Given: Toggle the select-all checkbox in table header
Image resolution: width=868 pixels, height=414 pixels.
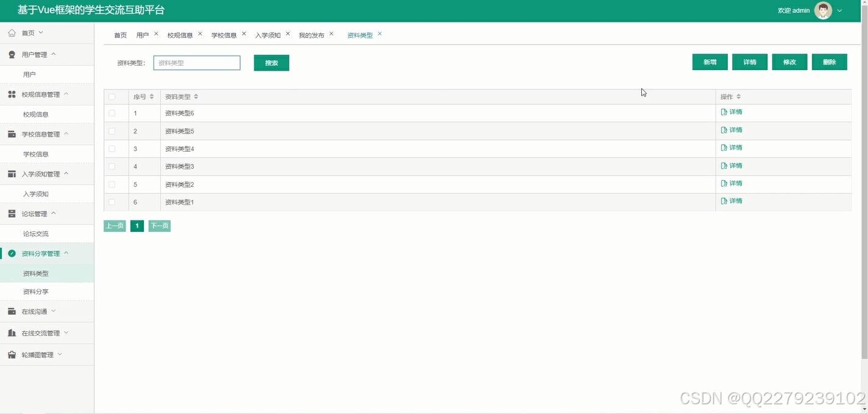Looking at the screenshot, I should (x=113, y=96).
